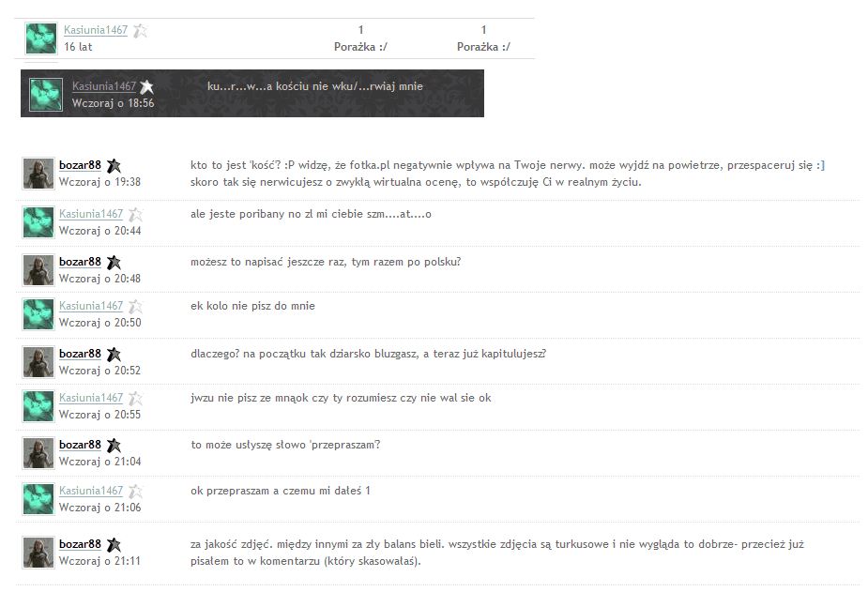Open Kasiunia1467 profile link at 20:50

coord(91,306)
